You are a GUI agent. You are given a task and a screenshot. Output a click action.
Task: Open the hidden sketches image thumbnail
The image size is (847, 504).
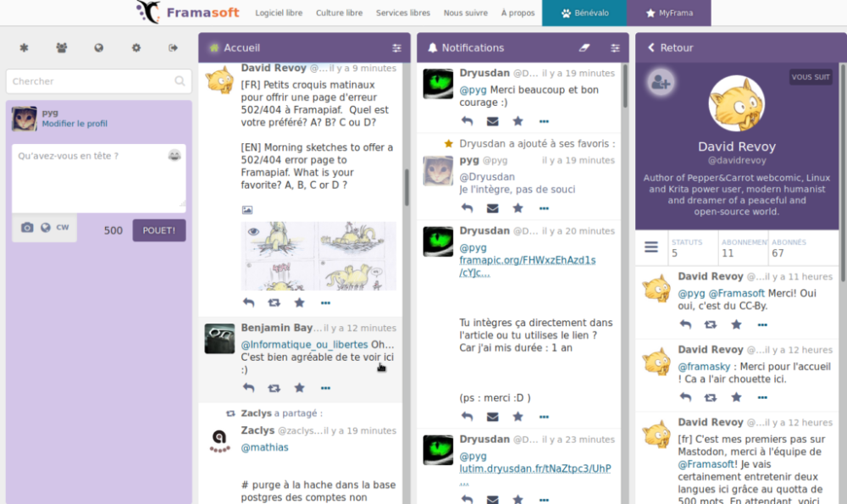[318, 256]
